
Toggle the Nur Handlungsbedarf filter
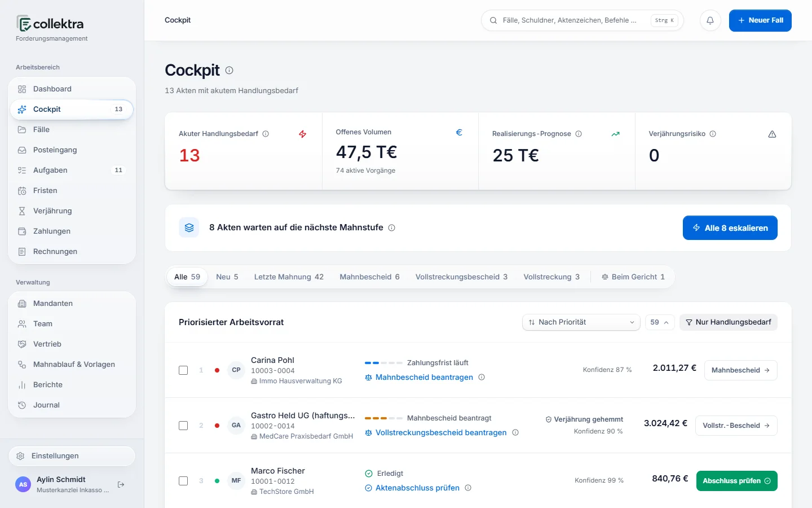click(729, 322)
